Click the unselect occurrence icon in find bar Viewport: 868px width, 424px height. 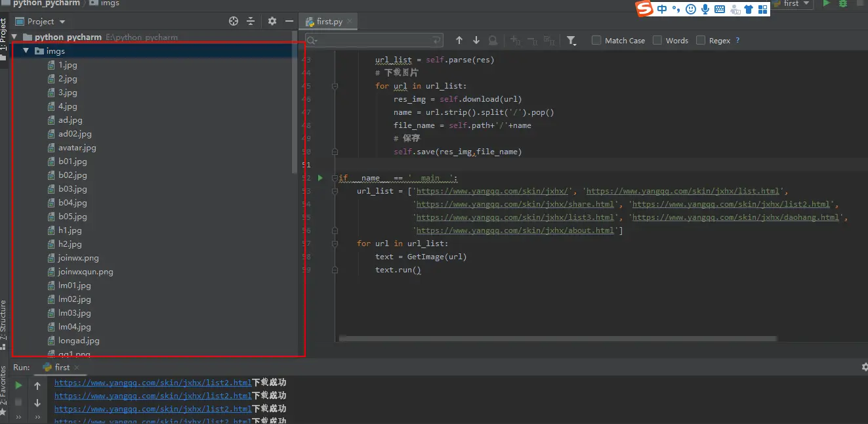click(x=532, y=41)
